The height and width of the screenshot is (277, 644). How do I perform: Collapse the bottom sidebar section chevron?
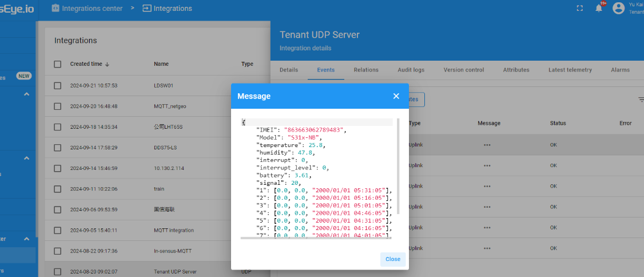tap(26, 238)
